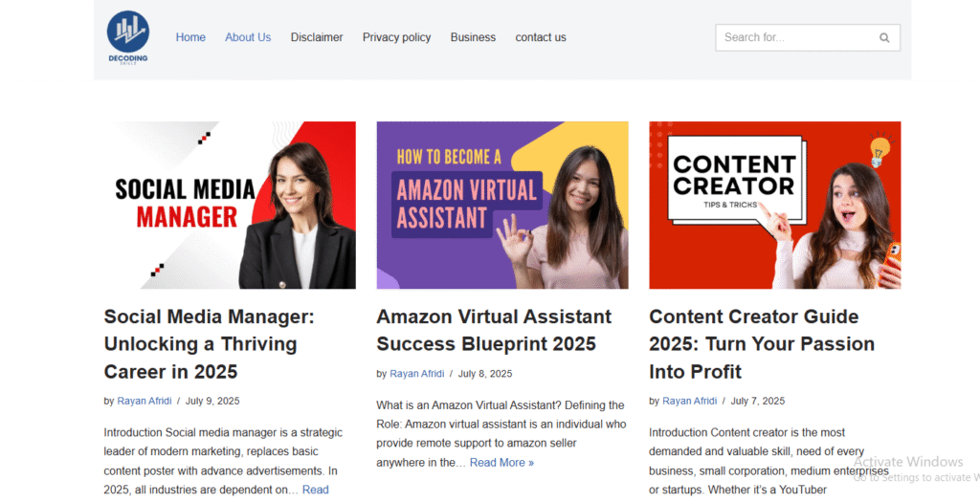Viewport: 980px width, 502px height.
Task: Open the Home menu item
Action: (190, 37)
